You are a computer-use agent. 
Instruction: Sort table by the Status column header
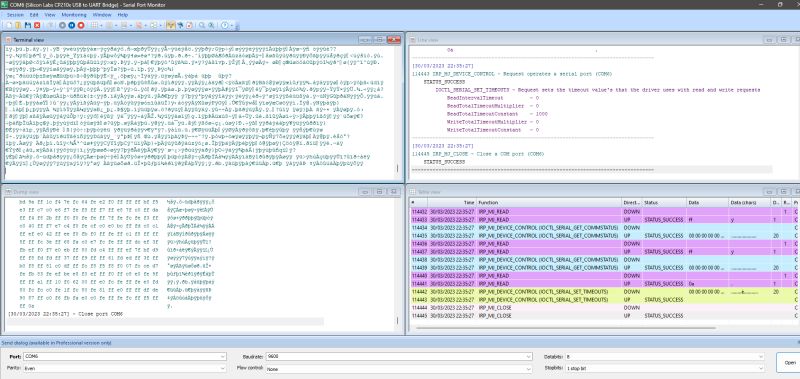[664, 203]
